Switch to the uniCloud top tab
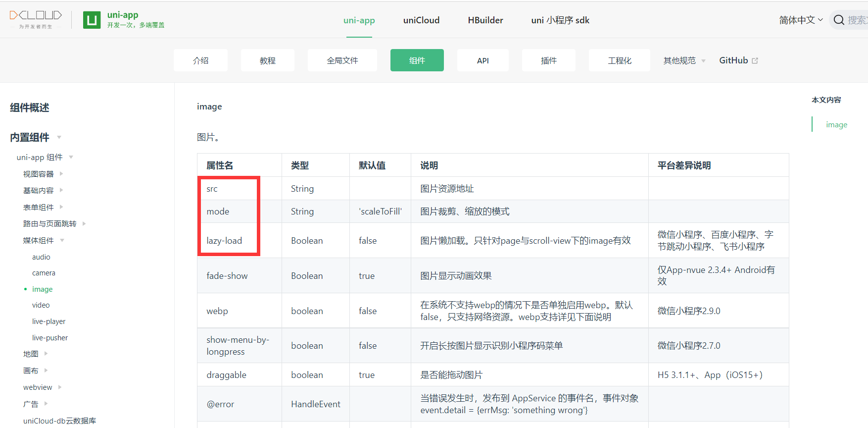 coord(421,20)
